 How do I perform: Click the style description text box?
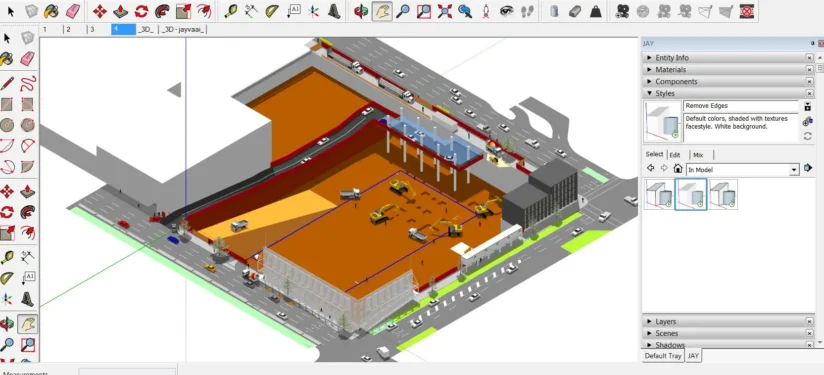[x=740, y=128]
